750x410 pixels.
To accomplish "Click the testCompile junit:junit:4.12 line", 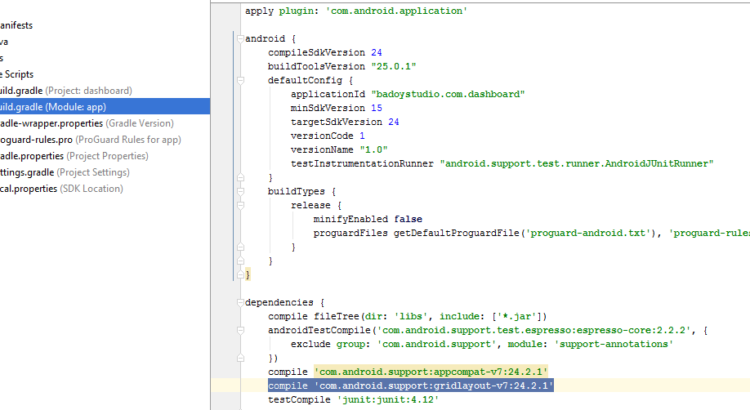I will (x=353, y=400).
